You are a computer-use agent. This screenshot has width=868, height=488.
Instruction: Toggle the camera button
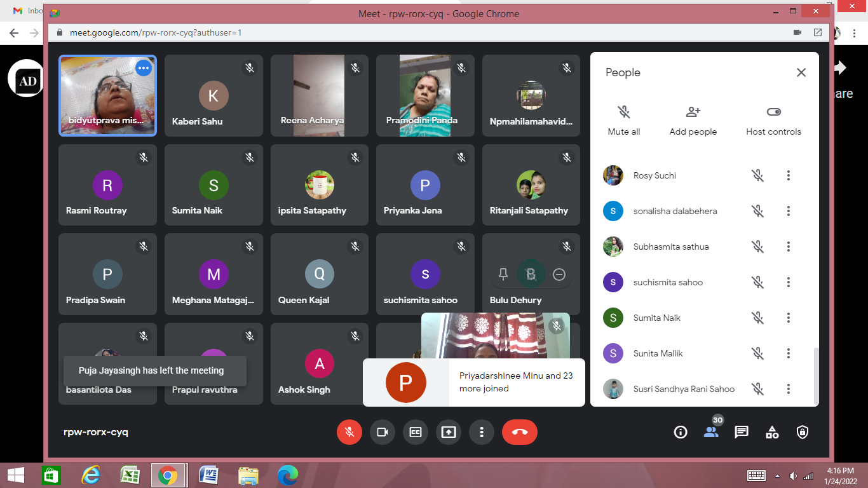(382, 432)
